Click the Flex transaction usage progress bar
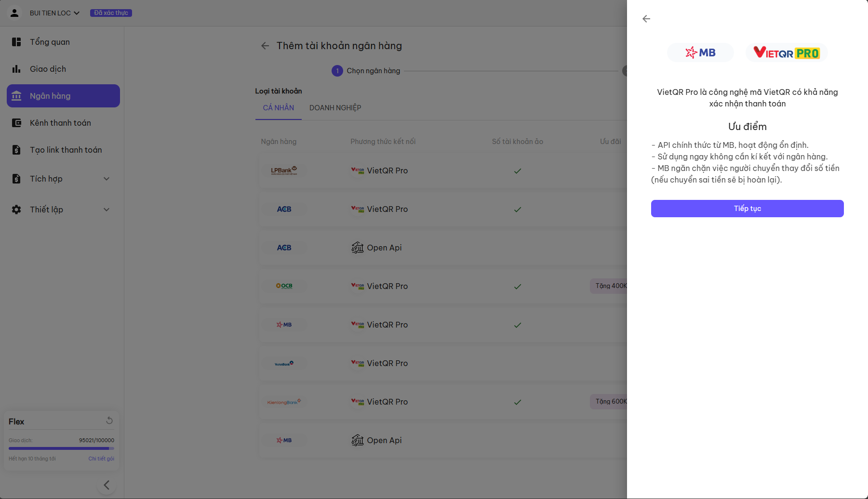This screenshot has width=868, height=499. (61, 448)
